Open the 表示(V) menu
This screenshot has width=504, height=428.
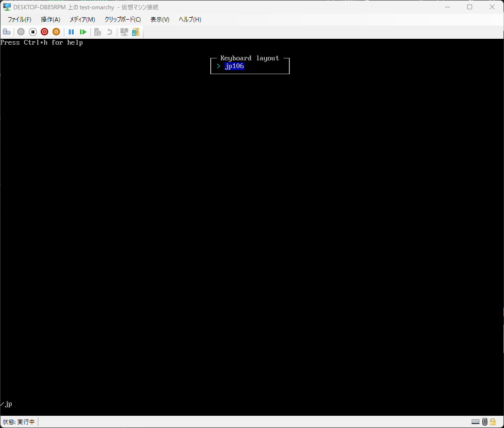[160, 20]
